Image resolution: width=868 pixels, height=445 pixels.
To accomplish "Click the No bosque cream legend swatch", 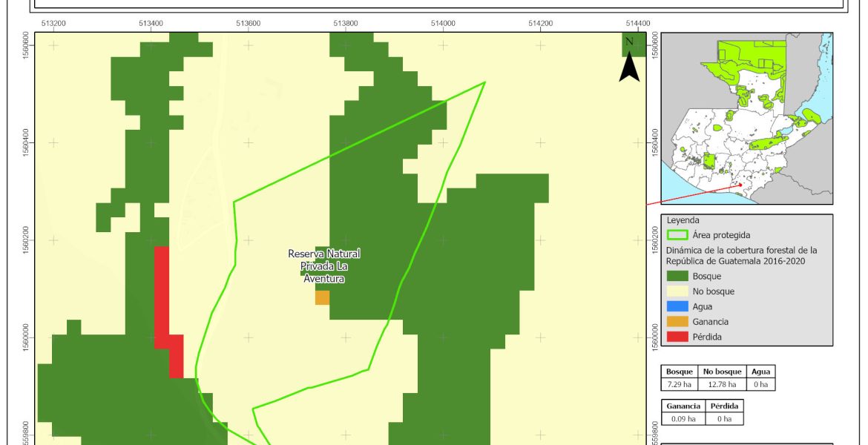I will tap(677, 291).
